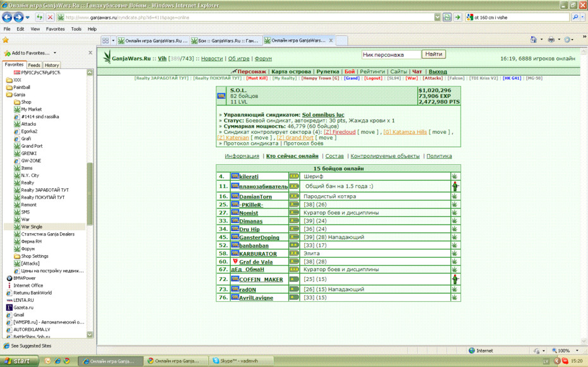Viewport: 588px width, 367px height.
Task: Click the red icon beside Graf de Vala
Action: point(235,261)
